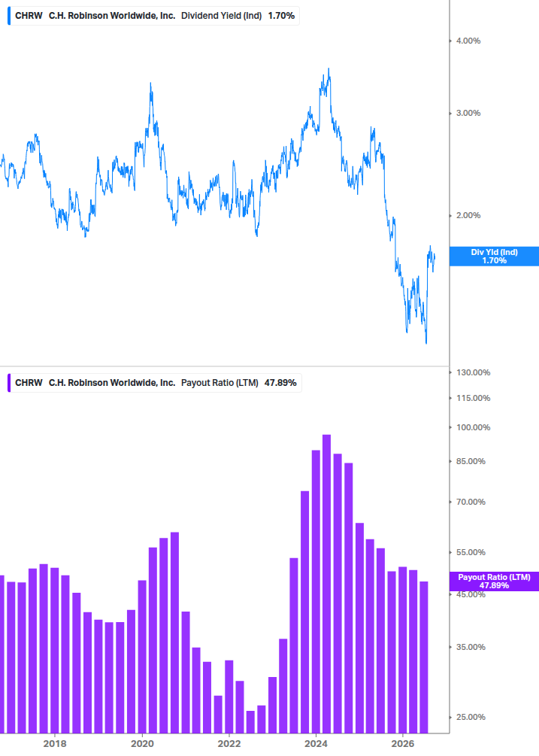The image size is (539, 756).
Task: Click the 2024 year label on time axis
Action: pos(316,744)
